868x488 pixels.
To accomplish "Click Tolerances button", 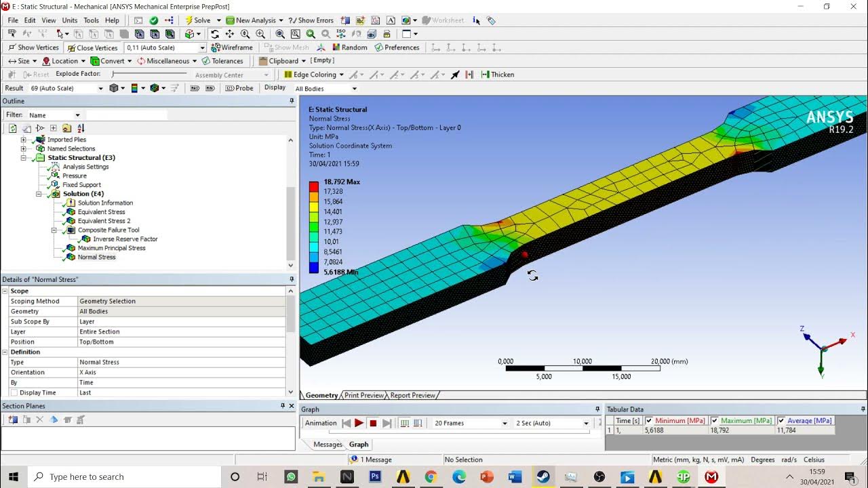I will (222, 61).
